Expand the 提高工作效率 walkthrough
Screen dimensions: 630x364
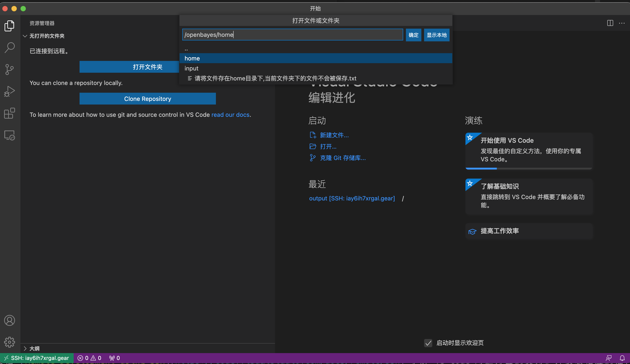[x=500, y=231]
